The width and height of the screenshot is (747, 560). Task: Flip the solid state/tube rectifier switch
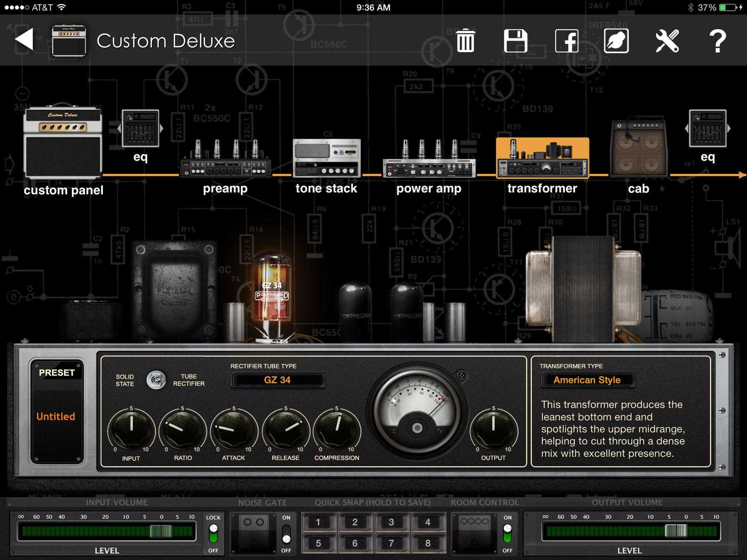(156, 380)
